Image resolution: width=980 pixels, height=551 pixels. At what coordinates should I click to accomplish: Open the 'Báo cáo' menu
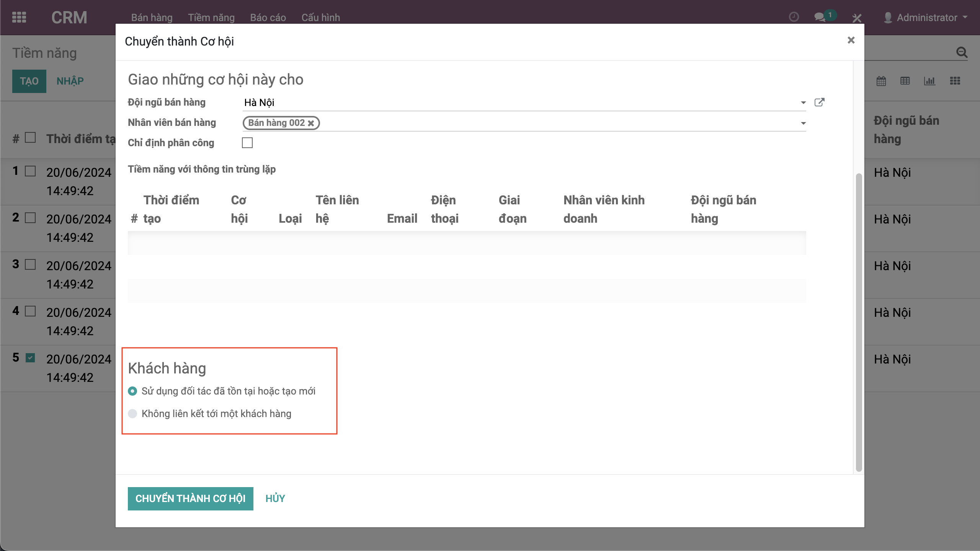pos(268,18)
